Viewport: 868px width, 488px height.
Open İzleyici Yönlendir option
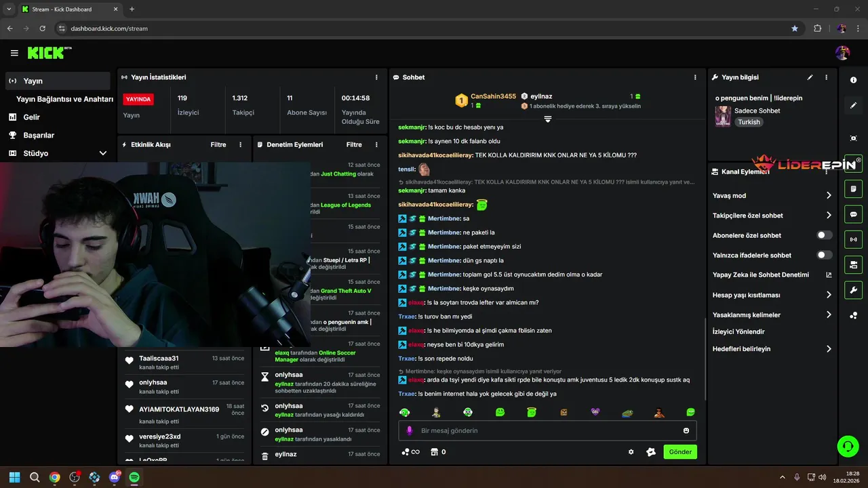pos(738,331)
